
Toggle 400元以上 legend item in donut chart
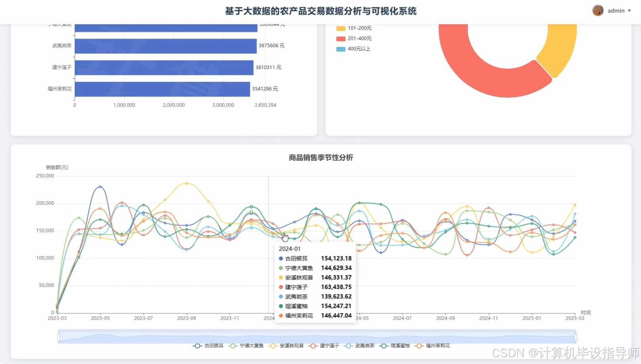coord(354,49)
